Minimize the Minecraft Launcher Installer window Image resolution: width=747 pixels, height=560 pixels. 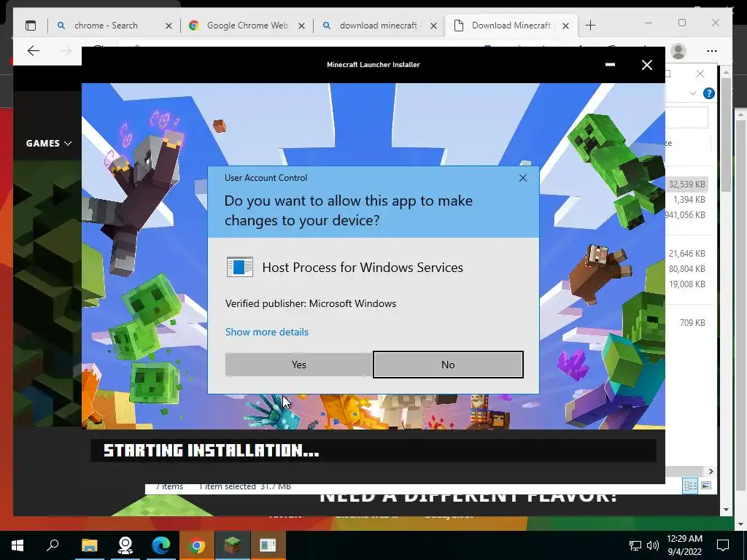tap(610, 65)
